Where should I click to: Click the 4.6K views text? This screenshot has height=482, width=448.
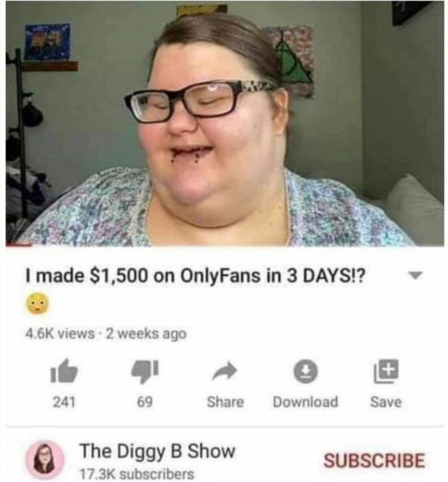[60, 333]
